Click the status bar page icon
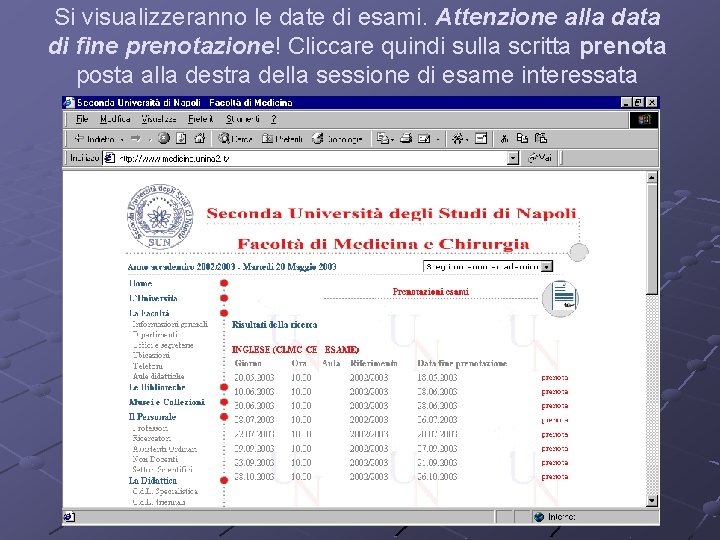This screenshot has width=720, height=540. [x=69, y=517]
